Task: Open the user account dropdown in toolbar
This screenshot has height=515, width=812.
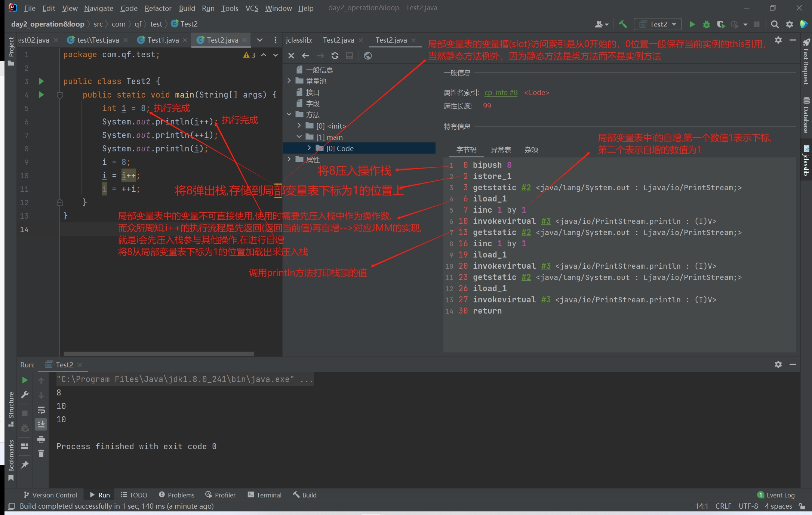Action: point(602,24)
